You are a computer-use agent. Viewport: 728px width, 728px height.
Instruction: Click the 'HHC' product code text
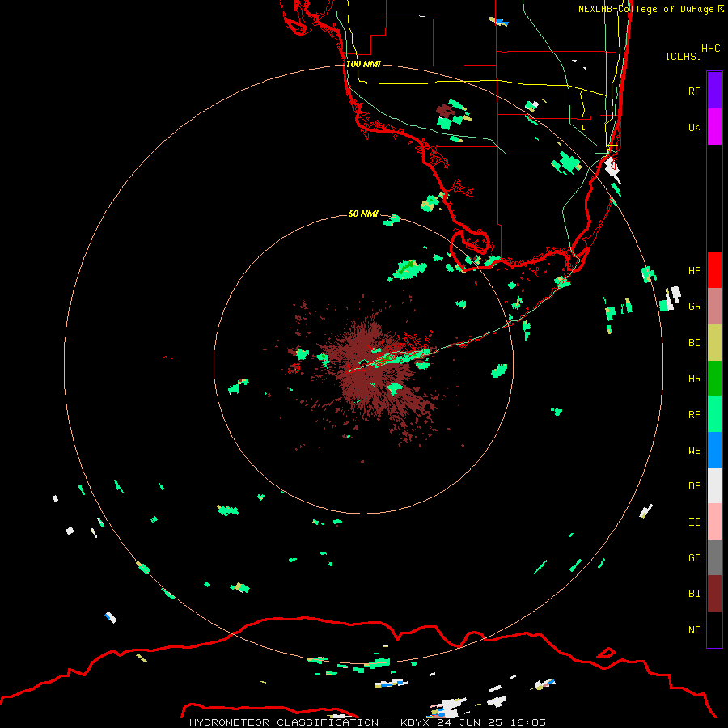point(710,49)
